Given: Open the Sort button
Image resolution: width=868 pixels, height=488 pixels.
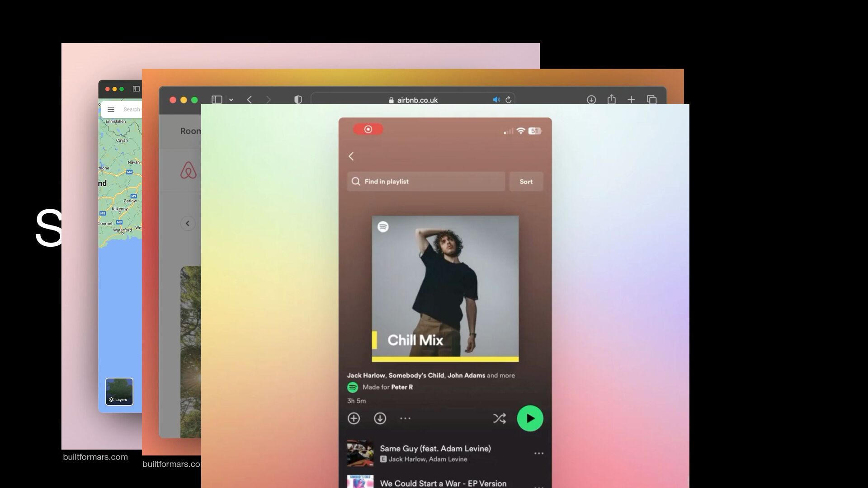Looking at the screenshot, I should (x=526, y=181).
